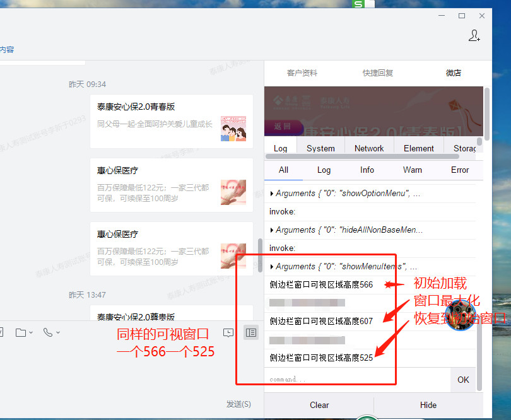This screenshot has width=511, height=420.
Task: Click the phone call icon
Action: [x=48, y=332]
